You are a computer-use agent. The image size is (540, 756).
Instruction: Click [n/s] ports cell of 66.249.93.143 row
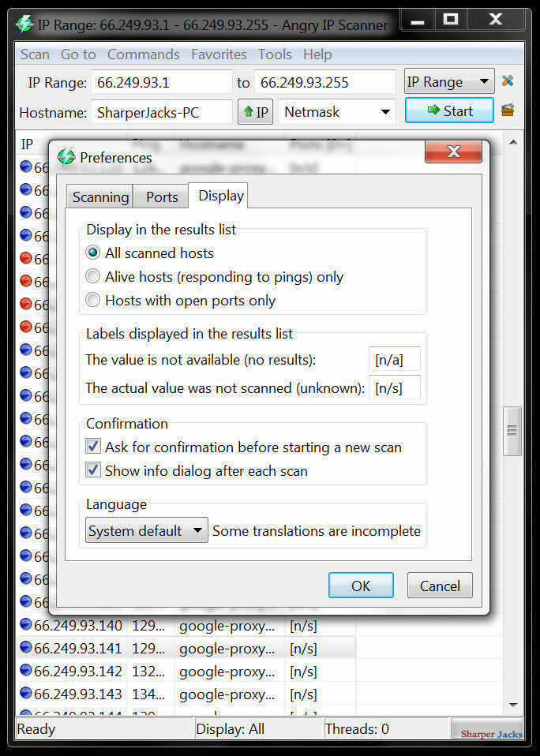(x=303, y=694)
